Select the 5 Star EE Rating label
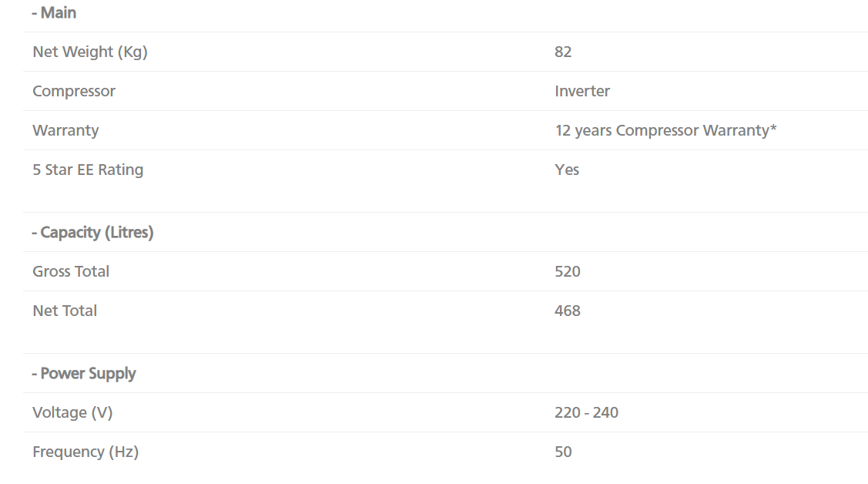The width and height of the screenshot is (868, 484). pos(88,170)
